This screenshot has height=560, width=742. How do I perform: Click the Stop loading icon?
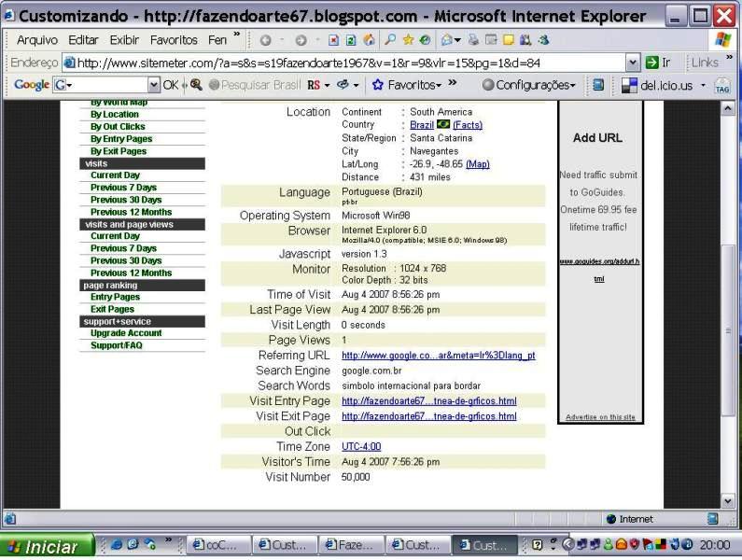[x=333, y=40]
